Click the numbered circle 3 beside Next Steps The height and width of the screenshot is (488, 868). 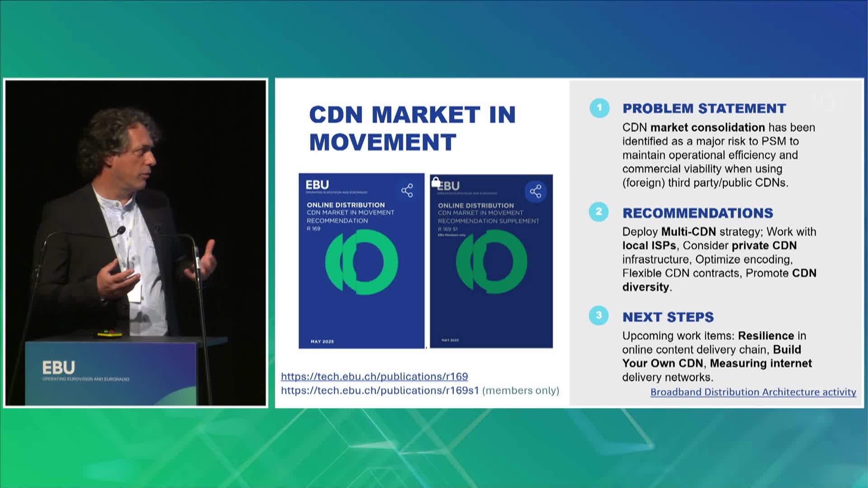[x=599, y=315]
